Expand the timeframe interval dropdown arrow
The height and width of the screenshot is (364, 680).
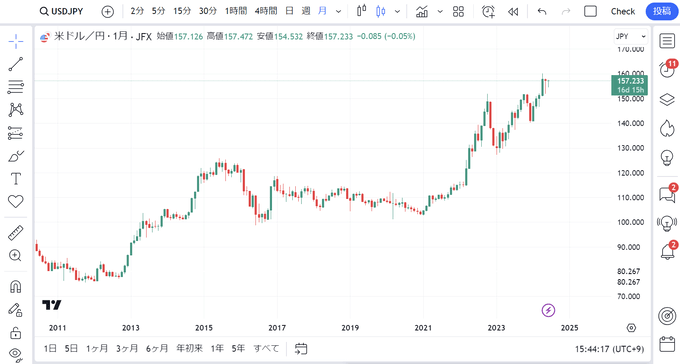tap(339, 12)
